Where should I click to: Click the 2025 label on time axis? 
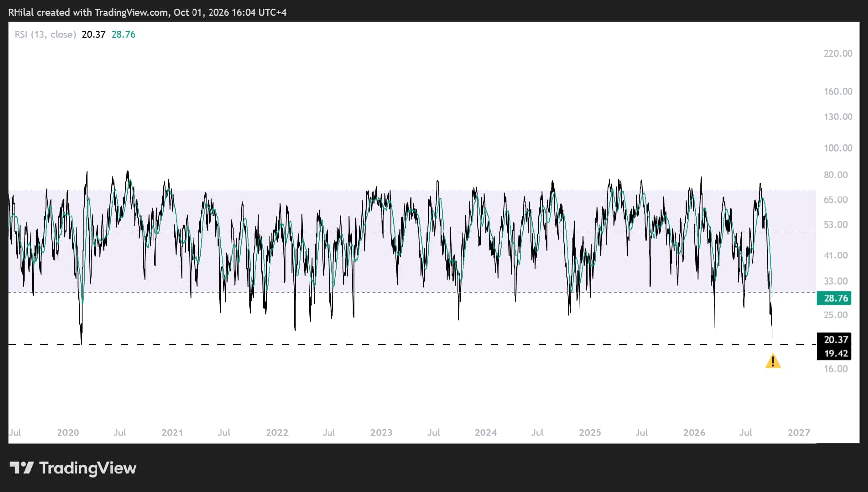pos(590,433)
